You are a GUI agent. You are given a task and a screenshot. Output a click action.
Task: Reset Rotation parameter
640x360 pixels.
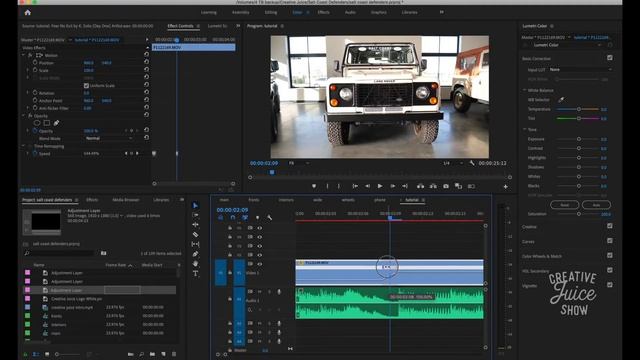(146, 93)
